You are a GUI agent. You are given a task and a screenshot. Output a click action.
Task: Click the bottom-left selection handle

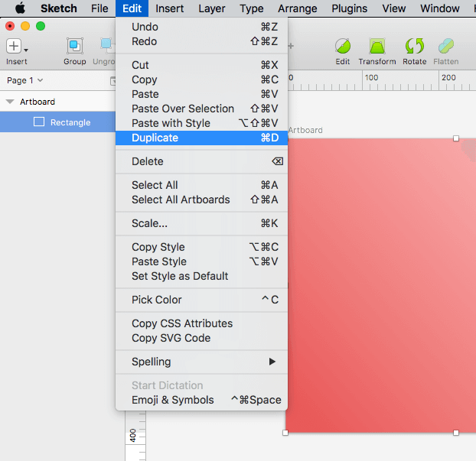285,433
